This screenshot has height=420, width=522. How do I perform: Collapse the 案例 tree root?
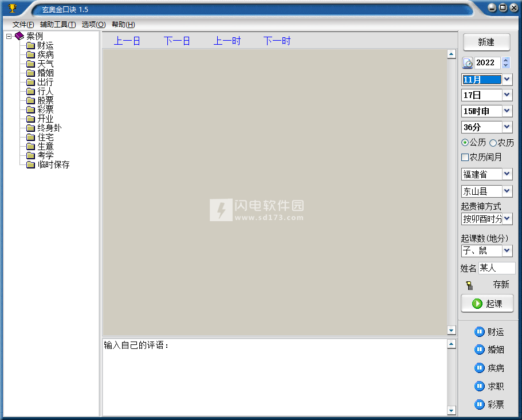point(9,36)
